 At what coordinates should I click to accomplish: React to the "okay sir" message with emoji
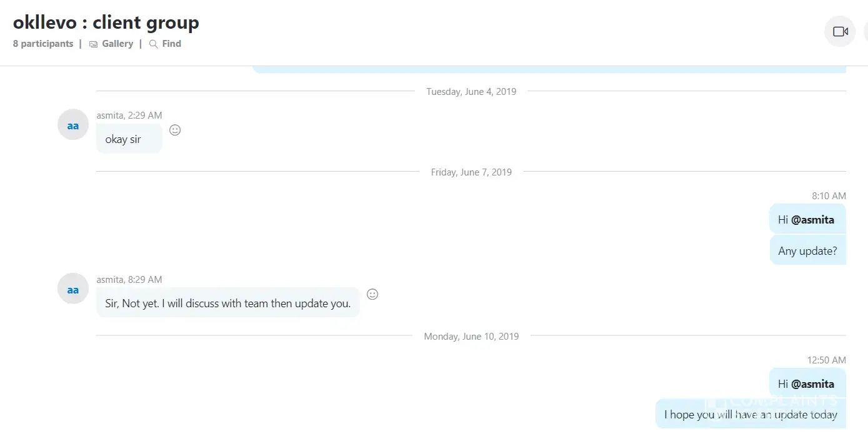(176, 130)
